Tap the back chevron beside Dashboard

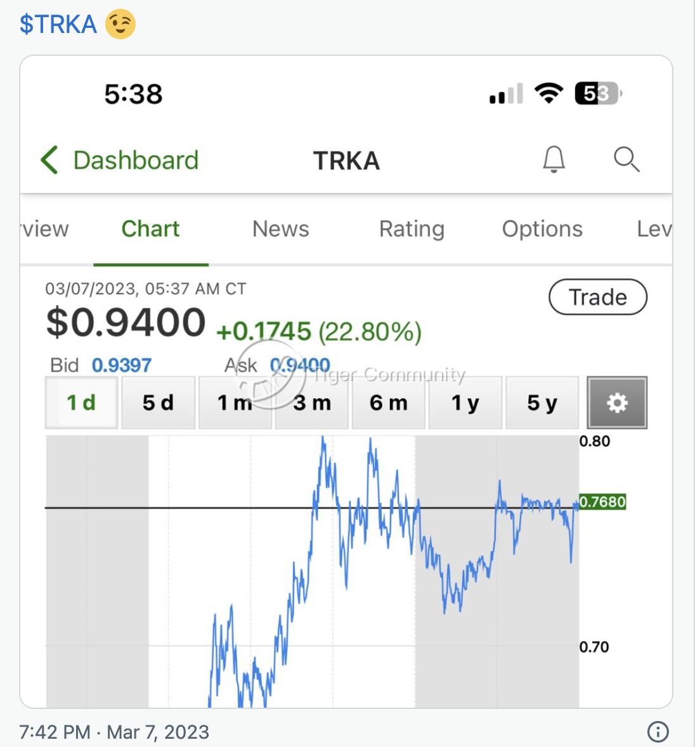tap(49, 160)
